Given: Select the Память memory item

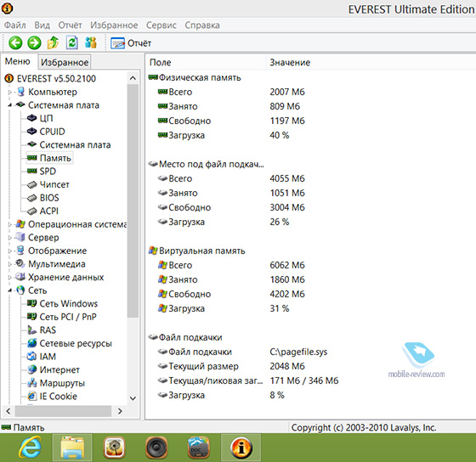Looking at the screenshot, I should click(x=50, y=158).
